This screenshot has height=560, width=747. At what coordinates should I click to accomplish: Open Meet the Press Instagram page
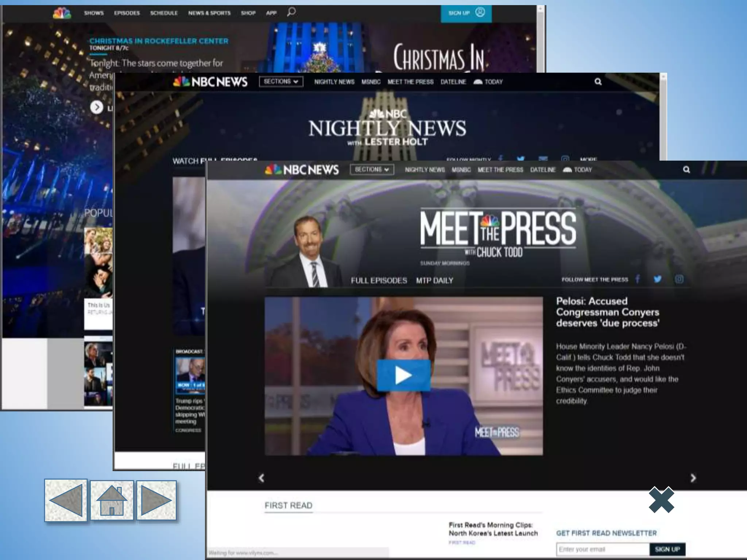pos(679,279)
